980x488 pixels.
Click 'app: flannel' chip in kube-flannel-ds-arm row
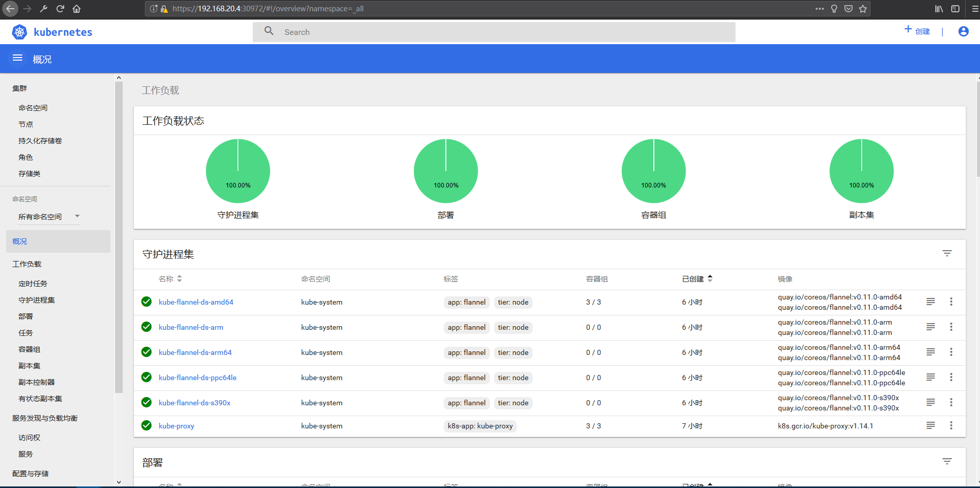point(466,327)
